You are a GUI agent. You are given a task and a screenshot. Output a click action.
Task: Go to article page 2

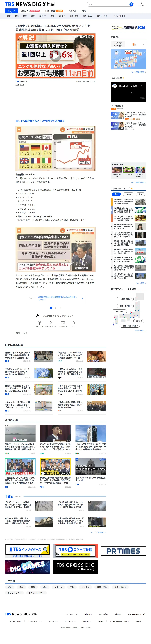55,308
